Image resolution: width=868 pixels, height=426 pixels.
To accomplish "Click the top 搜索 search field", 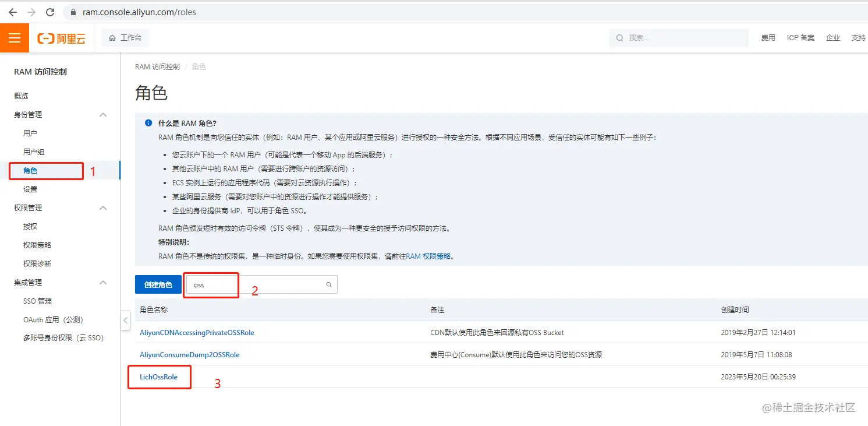I will [679, 38].
